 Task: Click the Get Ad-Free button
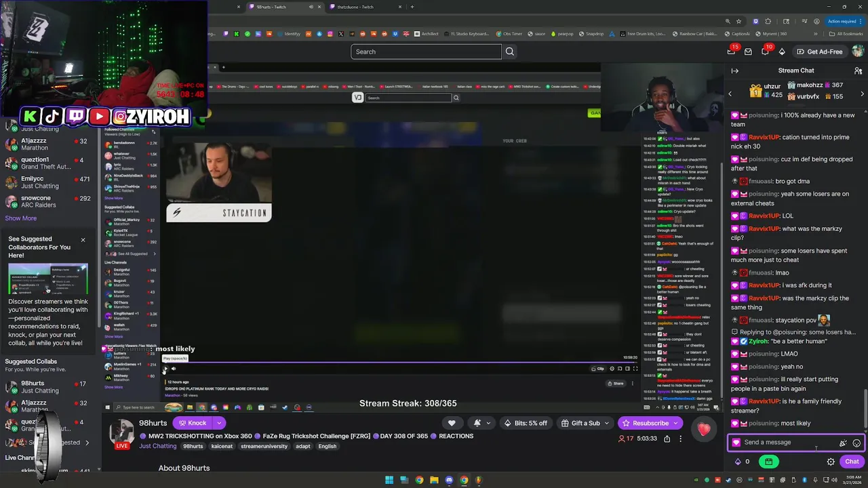[820, 52]
